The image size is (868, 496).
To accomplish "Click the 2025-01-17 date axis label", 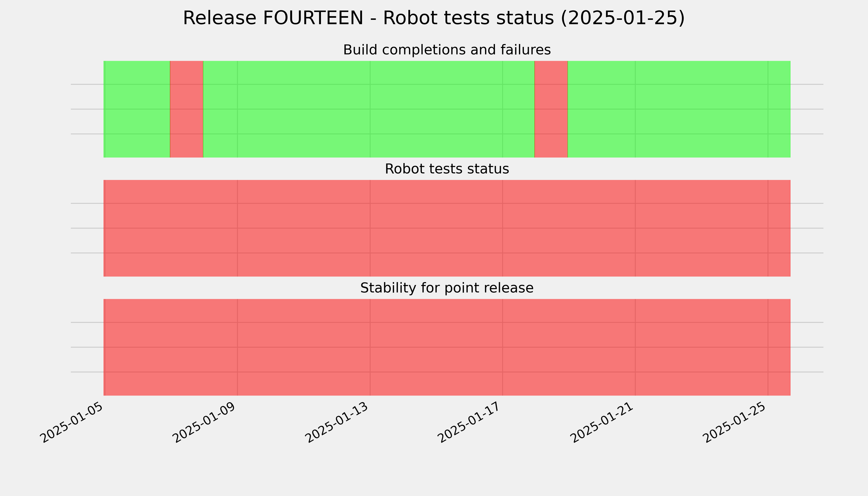I will coord(470,423).
